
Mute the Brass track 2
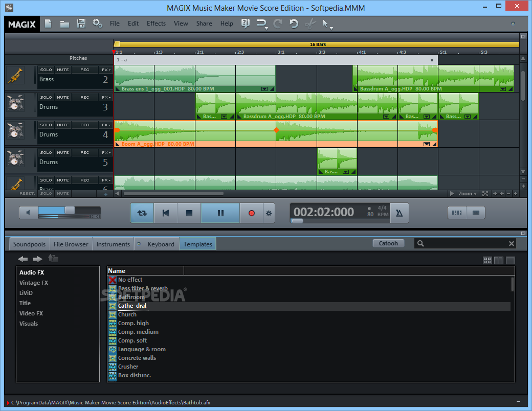tap(63, 70)
